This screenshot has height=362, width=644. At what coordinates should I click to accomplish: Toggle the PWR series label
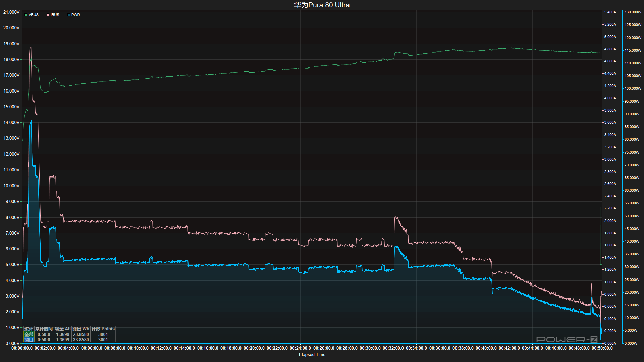pyautogui.click(x=76, y=15)
